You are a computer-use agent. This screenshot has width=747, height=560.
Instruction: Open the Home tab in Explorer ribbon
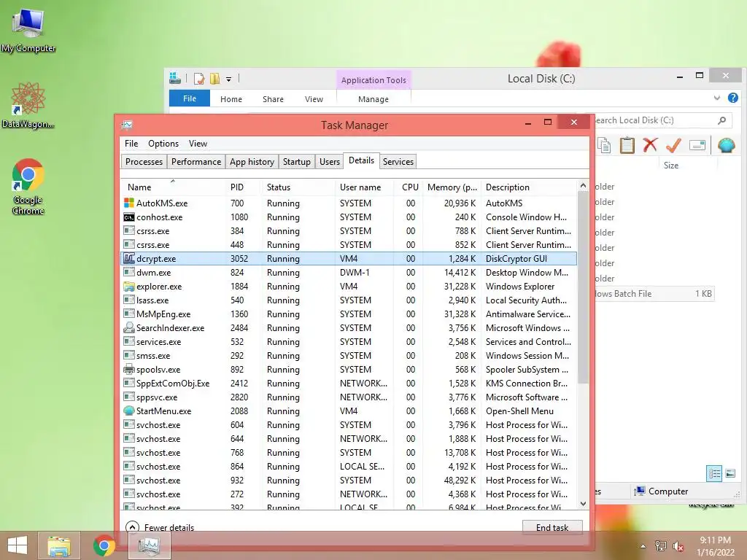click(x=231, y=99)
